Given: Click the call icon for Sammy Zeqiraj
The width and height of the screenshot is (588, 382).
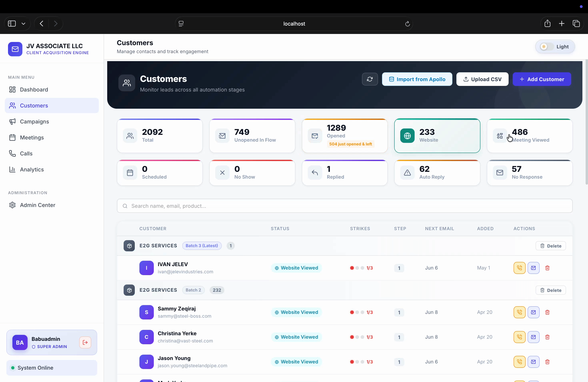Looking at the screenshot, I should (x=519, y=312).
